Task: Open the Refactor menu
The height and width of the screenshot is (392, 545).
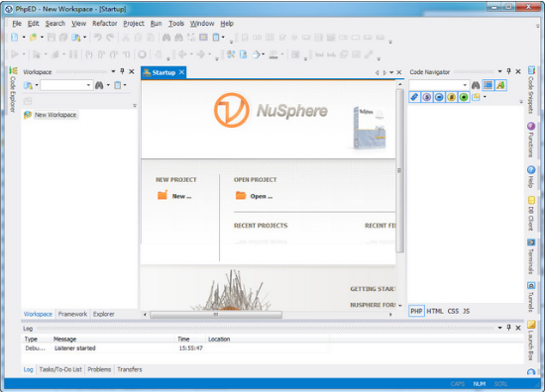Action: [x=105, y=24]
